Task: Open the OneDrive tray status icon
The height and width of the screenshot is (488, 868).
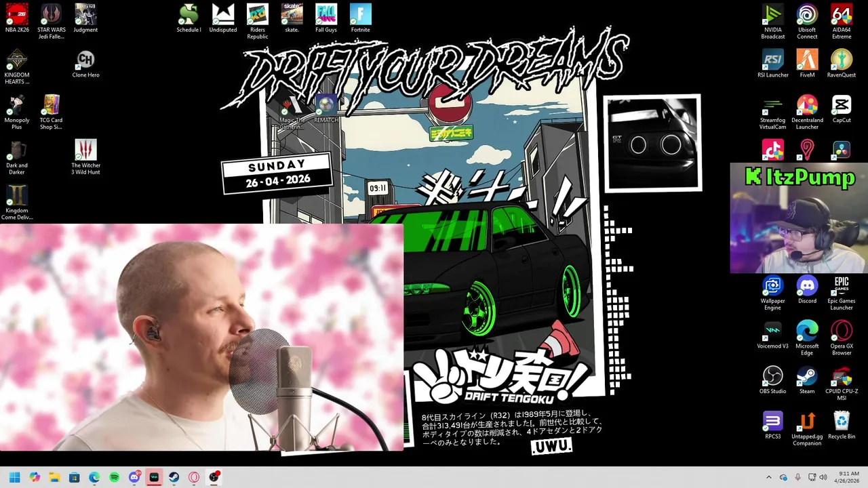Action: 783,477
